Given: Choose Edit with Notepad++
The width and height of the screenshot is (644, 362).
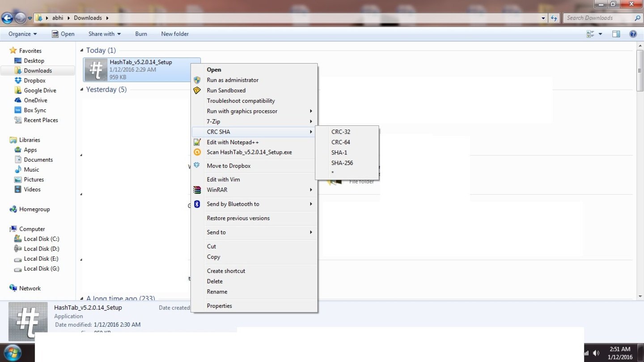Looking at the screenshot, I should 254,142.
